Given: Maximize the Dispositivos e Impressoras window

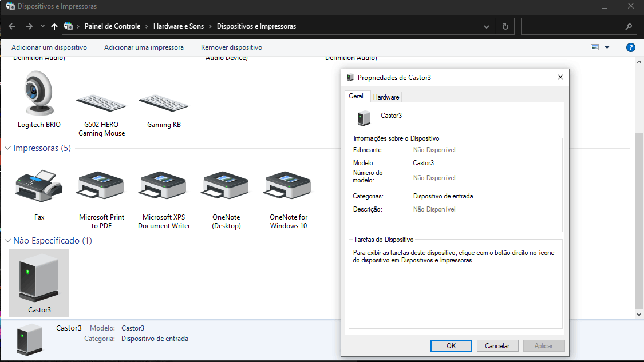Looking at the screenshot, I should (605, 6).
